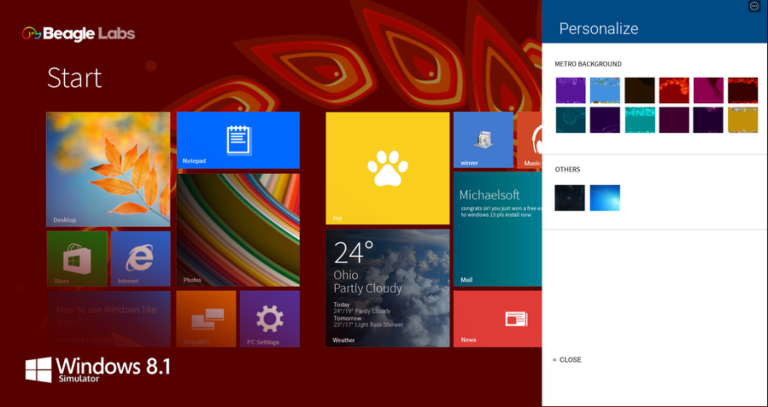Click the round more-options icon above Personalize
The image size is (768, 407).
(x=754, y=5)
